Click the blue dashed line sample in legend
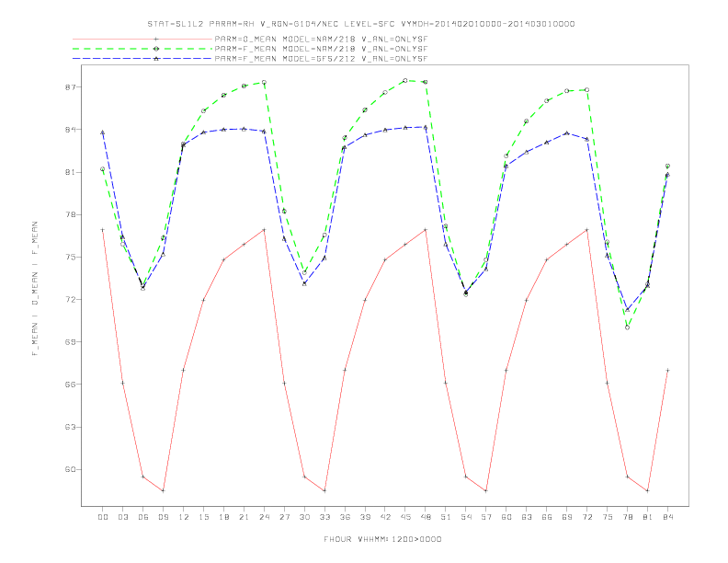Image resolution: width=728 pixels, height=563 pixels. [142, 59]
